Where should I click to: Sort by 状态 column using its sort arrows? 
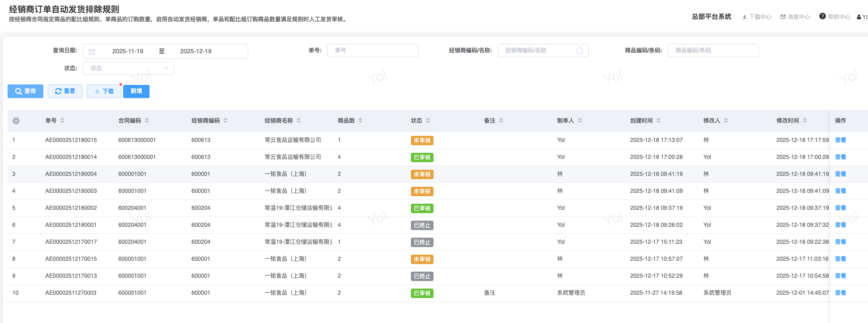click(x=428, y=121)
